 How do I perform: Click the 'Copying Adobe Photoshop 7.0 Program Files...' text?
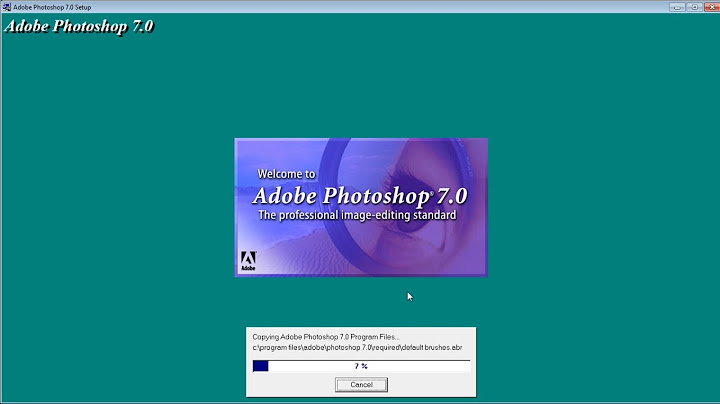[x=326, y=337]
